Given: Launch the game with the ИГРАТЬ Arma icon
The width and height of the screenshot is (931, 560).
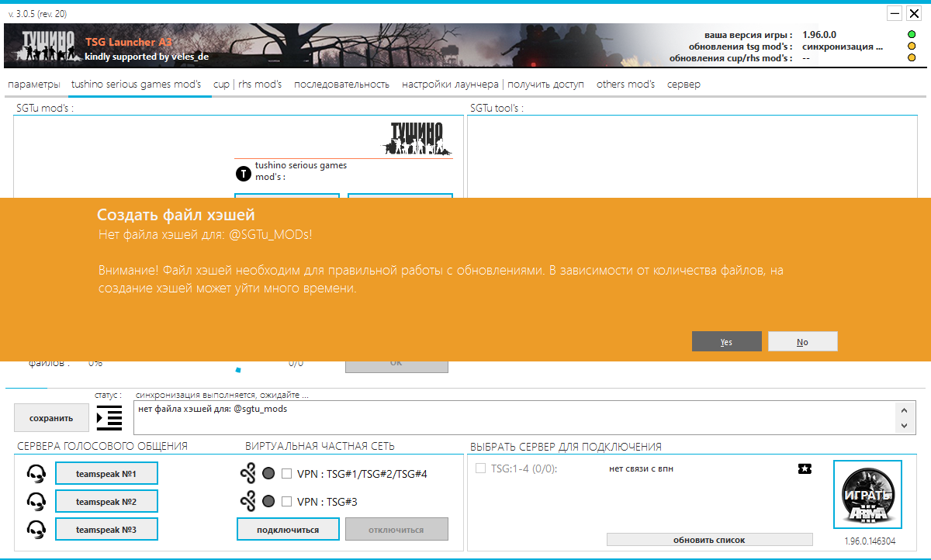Looking at the screenshot, I should click(x=867, y=494).
